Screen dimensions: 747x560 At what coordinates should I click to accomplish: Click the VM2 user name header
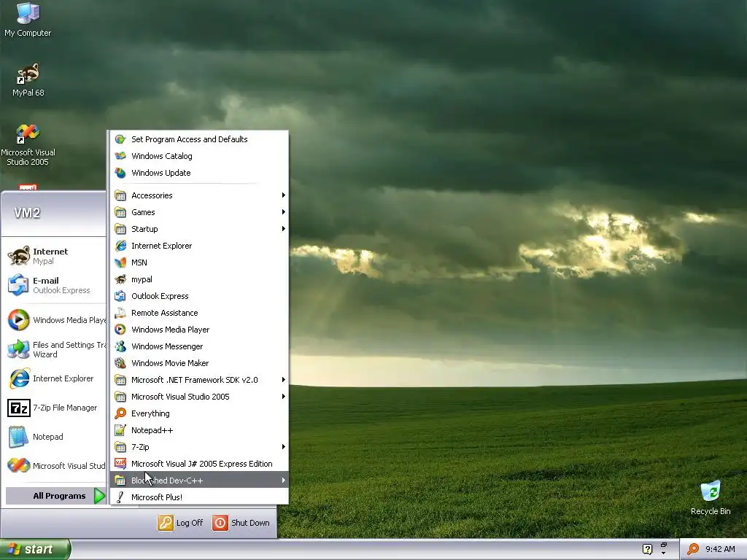27,213
